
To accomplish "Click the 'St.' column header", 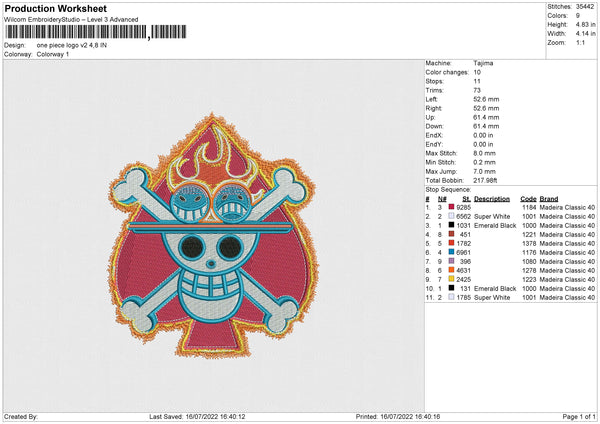I will [466, 199].
